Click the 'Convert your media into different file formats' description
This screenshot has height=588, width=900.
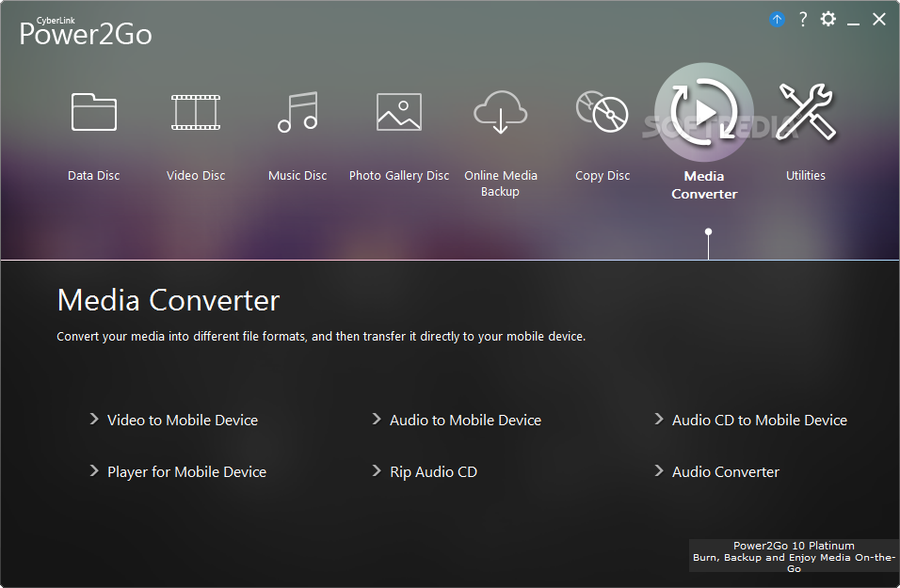pyautogui.click(x=321, y=336)
